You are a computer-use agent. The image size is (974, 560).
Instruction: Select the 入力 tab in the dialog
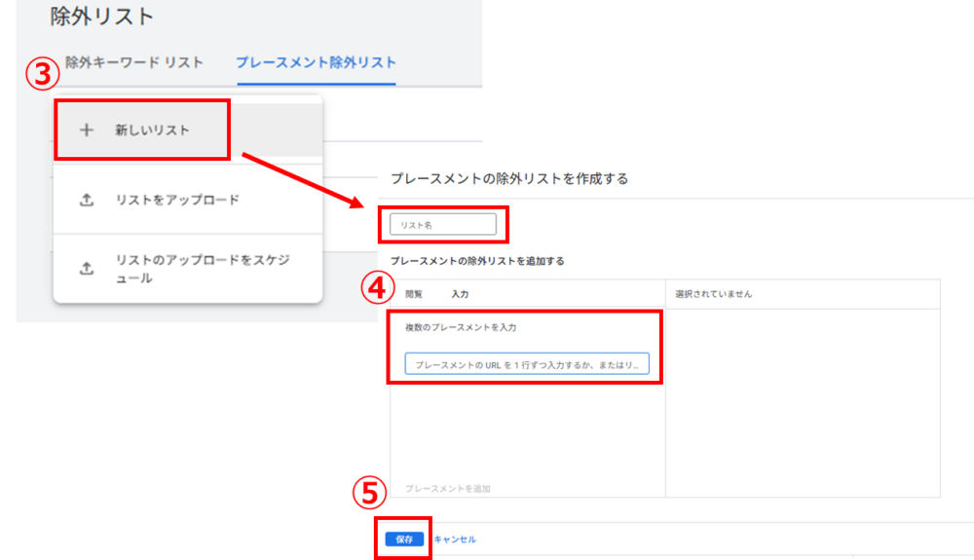pyautogui.click(x=461, y=293)
